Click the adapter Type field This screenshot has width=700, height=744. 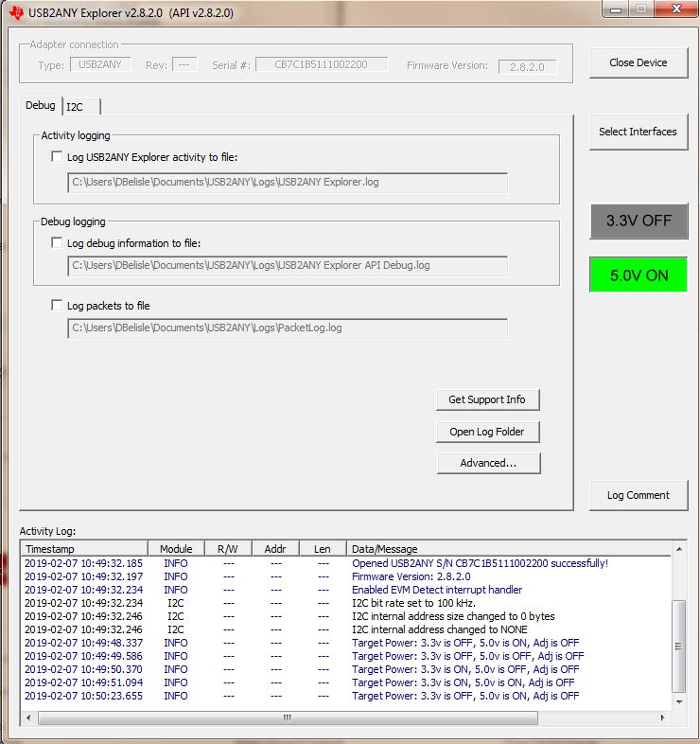click(100, 64)
